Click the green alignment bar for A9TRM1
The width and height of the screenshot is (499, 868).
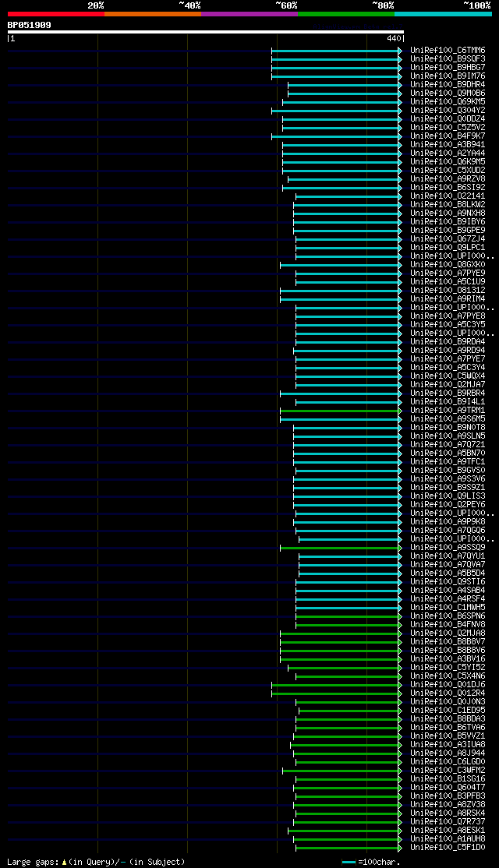pyautogui.click(x=340, y=411)
